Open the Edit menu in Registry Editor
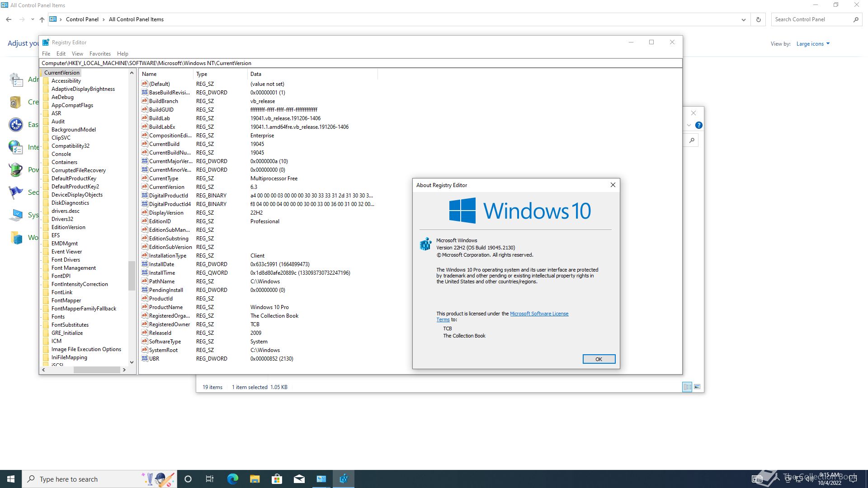The height and width of the screenshot is (488, 868). click(61, 53)
